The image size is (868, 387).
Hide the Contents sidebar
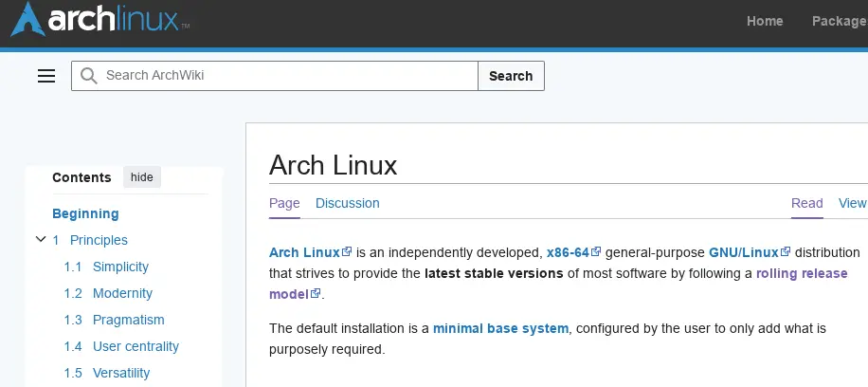click(x=142, y=177)
